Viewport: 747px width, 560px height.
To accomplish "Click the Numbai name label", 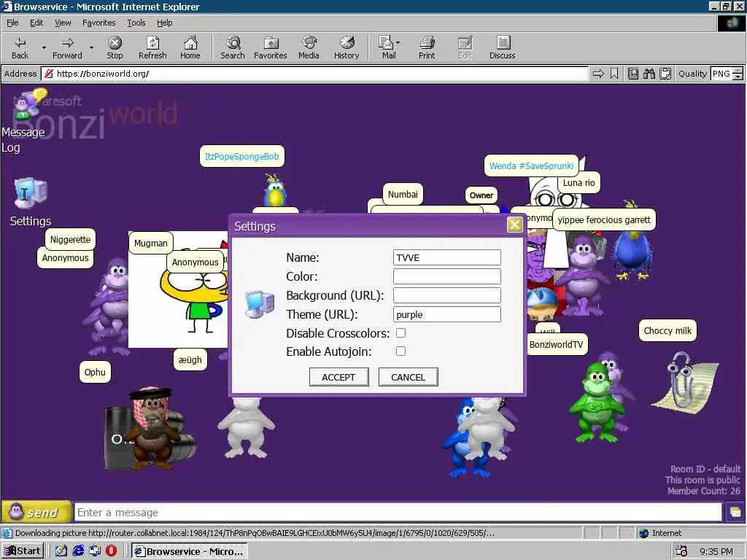I will [403, 194].
